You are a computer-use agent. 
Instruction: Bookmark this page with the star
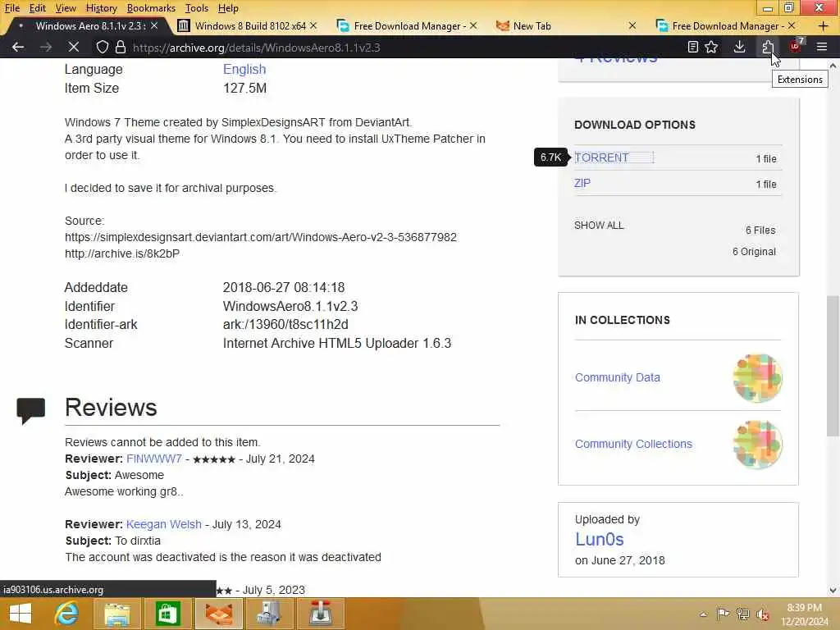[x=711, y=47]
